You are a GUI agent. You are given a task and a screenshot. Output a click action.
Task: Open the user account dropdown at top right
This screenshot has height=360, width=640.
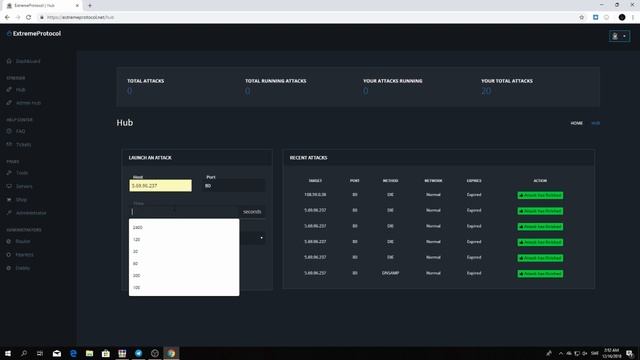tap(619, 36)
